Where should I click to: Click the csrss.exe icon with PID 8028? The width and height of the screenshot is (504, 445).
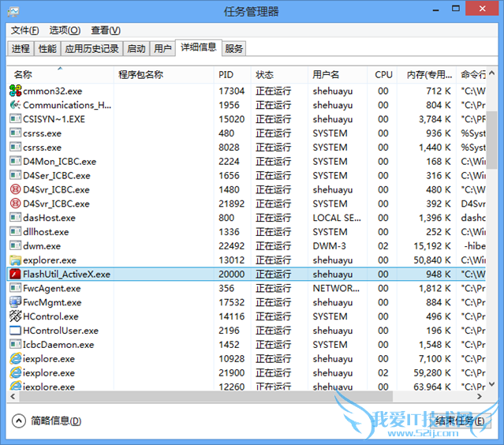pos(15,148)
